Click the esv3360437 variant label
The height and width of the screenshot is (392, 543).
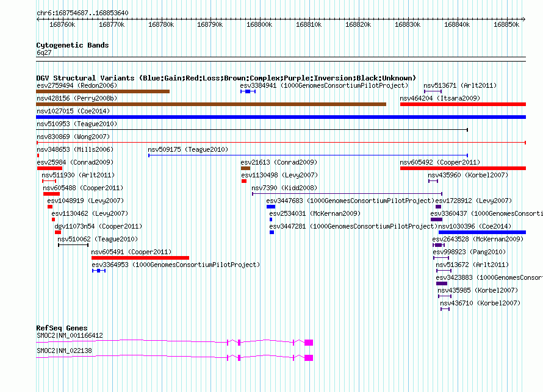(x=486, y=213)
